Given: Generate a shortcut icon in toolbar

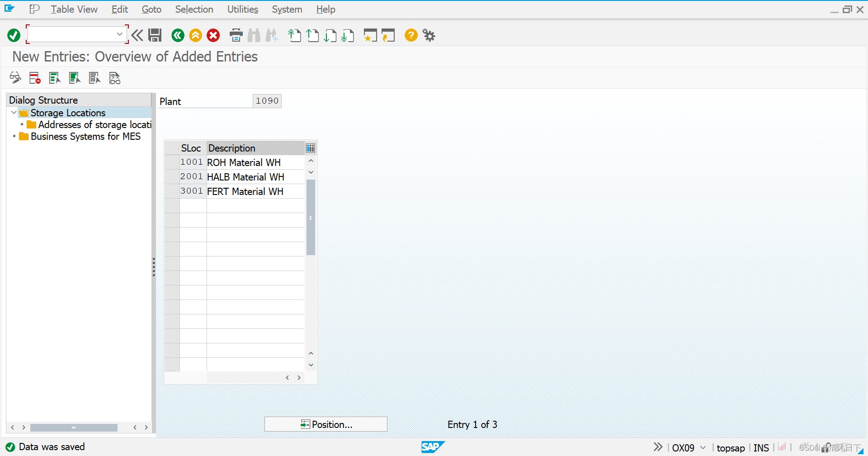Looking at the screenshot, I should 388,35.
